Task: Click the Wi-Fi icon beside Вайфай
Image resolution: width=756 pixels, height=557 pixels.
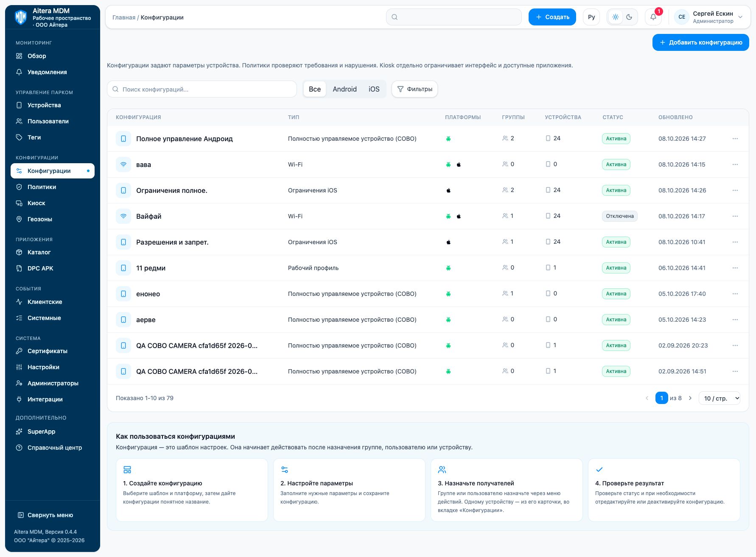Action: click(x=123, y=216)
